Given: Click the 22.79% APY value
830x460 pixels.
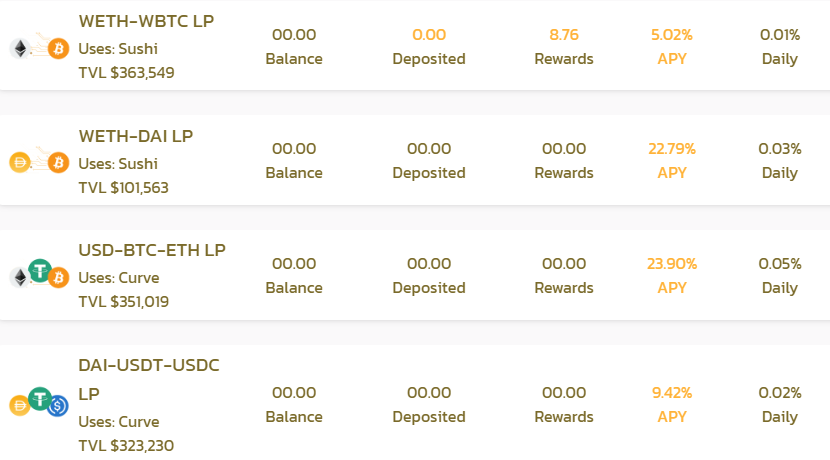Looking at the screenshot, I should [672, 149].
